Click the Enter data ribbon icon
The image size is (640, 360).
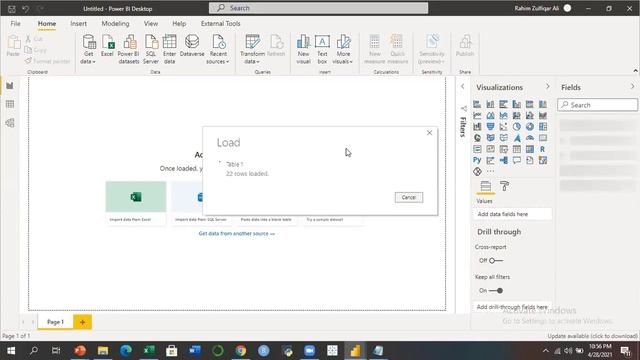(x=169, y=49)
